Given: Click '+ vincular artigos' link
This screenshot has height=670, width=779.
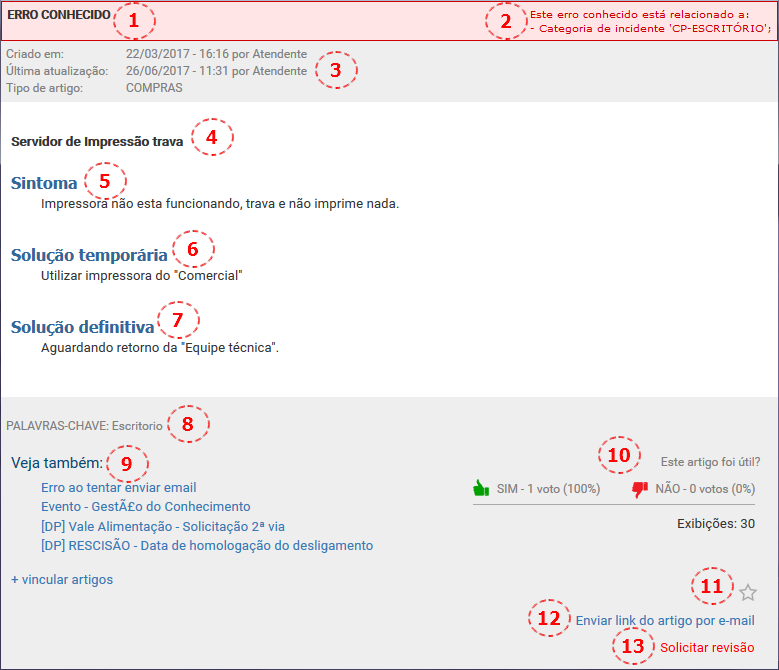Looking at the screenshot, I should click(62, 580).
